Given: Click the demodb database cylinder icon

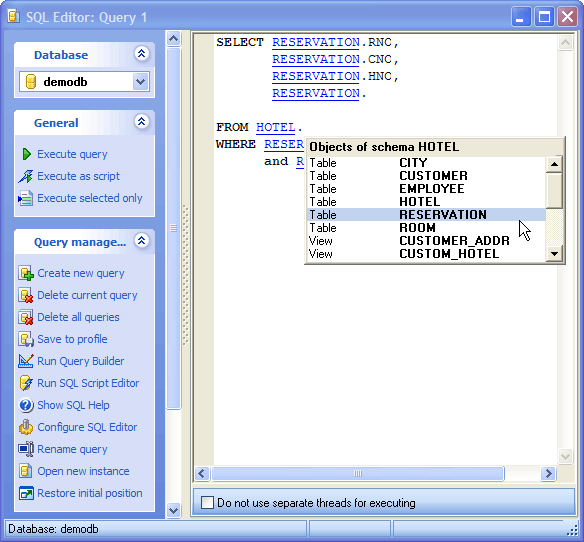Looking at the screenshot, I should coord(31,82).
